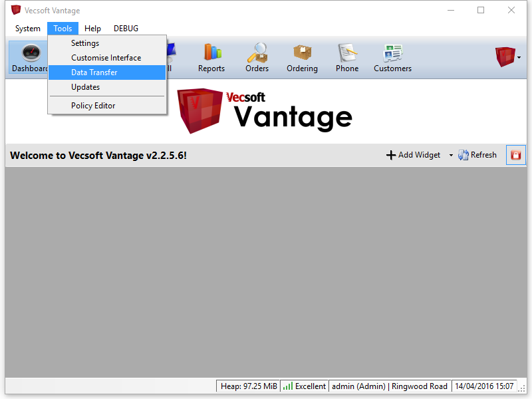The width and height of the screenshot is (532, 399).
Task: Click the red cube icon at toolbar right
Action: point(505,57)
